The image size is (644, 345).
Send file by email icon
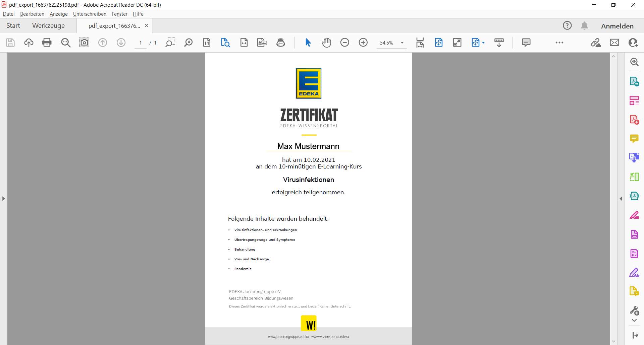coord(614,43)
